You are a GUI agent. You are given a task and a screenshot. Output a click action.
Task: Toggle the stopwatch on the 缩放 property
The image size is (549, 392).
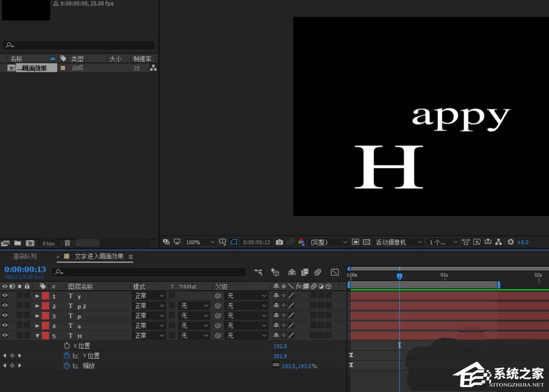click(x=66, y=366)
